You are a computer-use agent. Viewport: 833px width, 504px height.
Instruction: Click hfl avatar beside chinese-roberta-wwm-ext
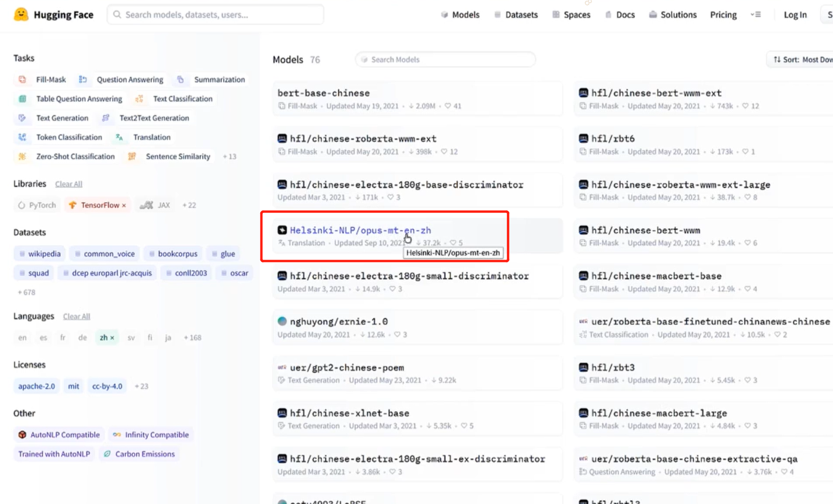click(x=282, y=138)
